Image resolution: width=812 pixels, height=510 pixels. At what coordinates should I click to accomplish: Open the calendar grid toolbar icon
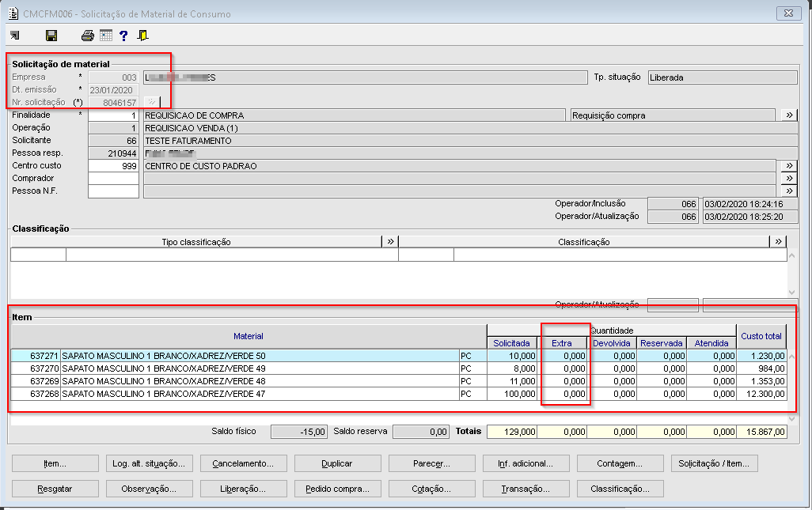tap(106, 35)
